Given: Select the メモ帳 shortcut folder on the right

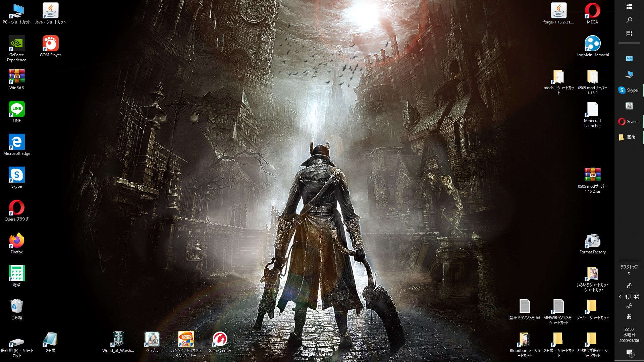Looking at the screenshot, I should [558, 345].
